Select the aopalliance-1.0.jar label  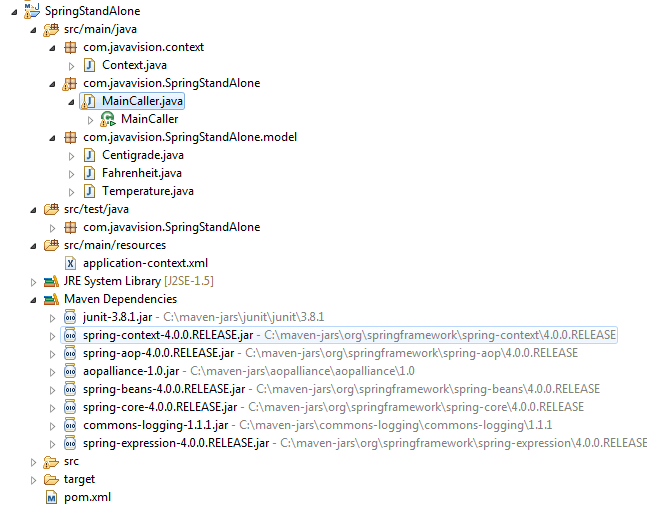(x=131, y=371)
